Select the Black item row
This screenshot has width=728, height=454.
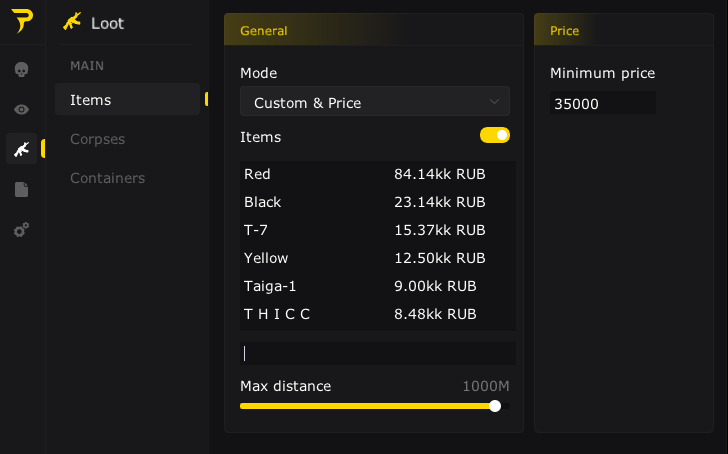(377, 202)
